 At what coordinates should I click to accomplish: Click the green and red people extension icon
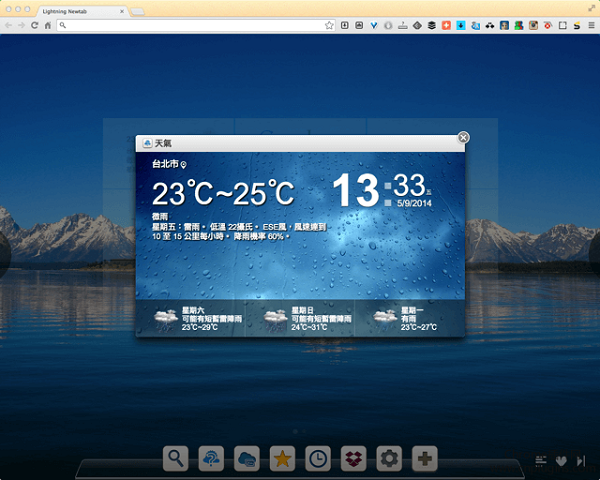[519, 25]
